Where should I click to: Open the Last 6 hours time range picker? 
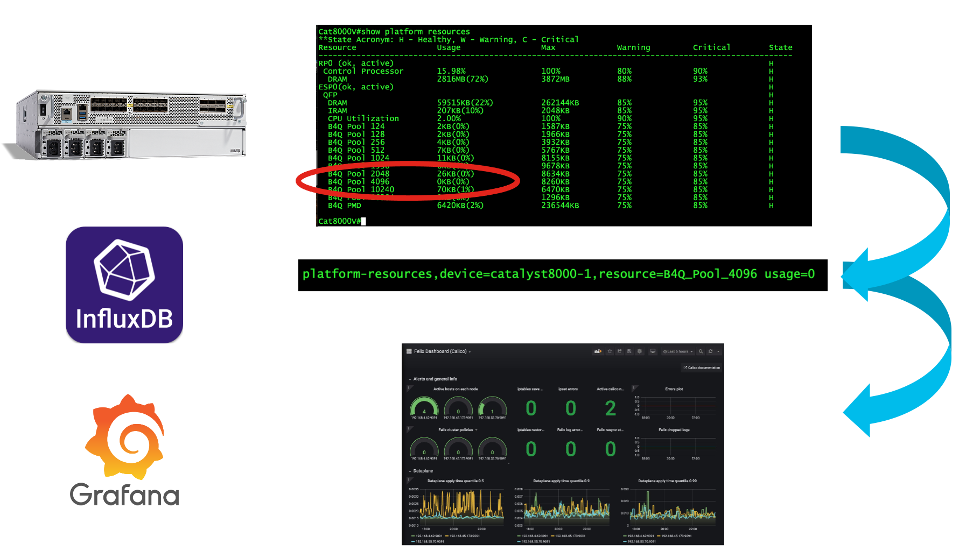[678, 351]
